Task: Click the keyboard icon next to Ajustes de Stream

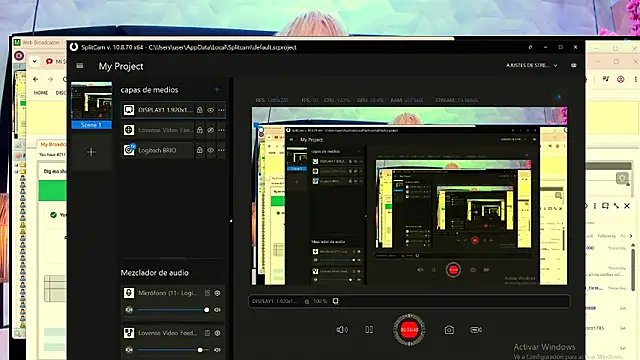Action: (574, 65)
